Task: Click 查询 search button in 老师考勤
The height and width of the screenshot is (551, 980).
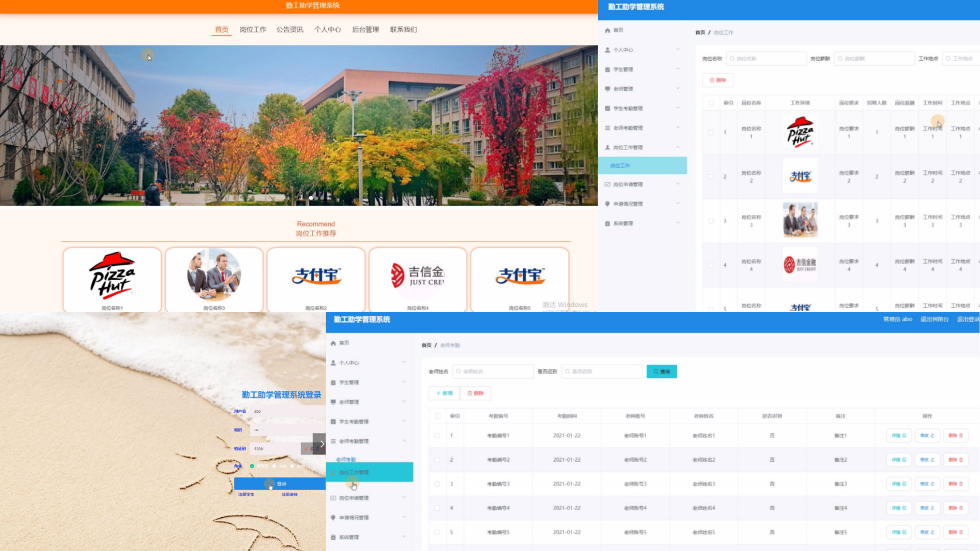Action: (661, 371)
